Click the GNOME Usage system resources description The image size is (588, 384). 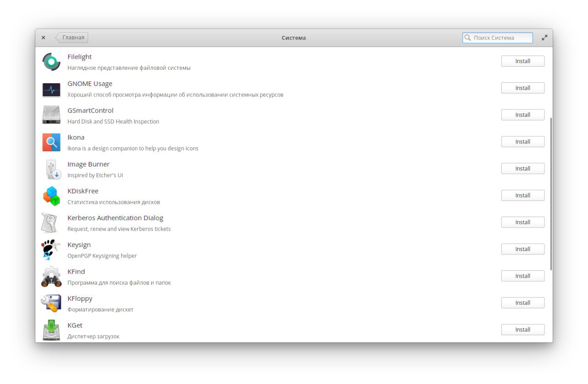click(175, 95)
